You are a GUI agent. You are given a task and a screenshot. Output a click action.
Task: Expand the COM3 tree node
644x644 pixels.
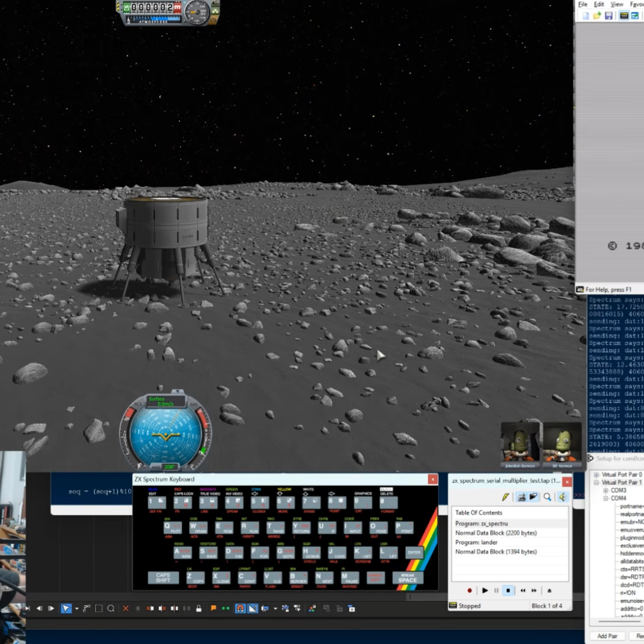coord(605,490)
